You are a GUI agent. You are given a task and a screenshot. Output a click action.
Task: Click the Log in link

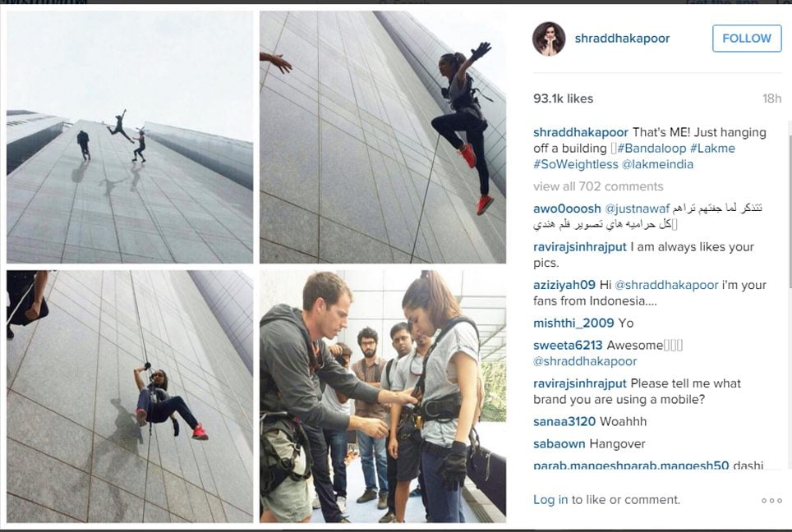[550, 500]
